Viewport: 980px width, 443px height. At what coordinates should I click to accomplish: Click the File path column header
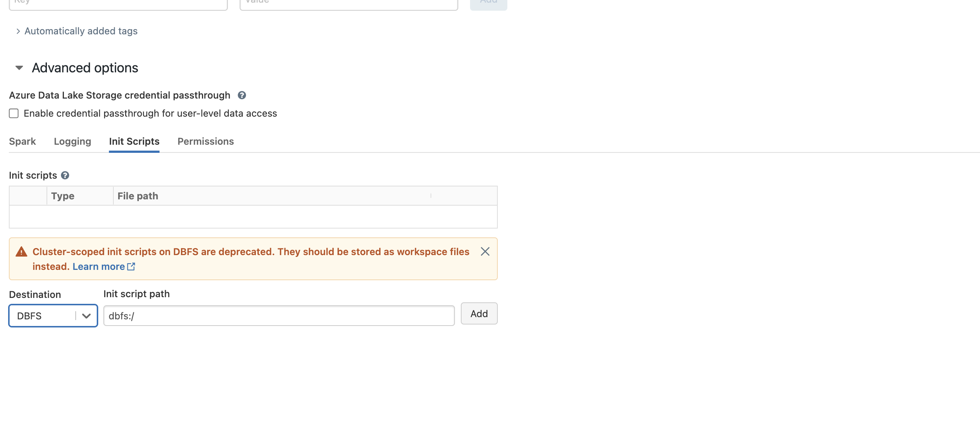[x=138, y=196]
